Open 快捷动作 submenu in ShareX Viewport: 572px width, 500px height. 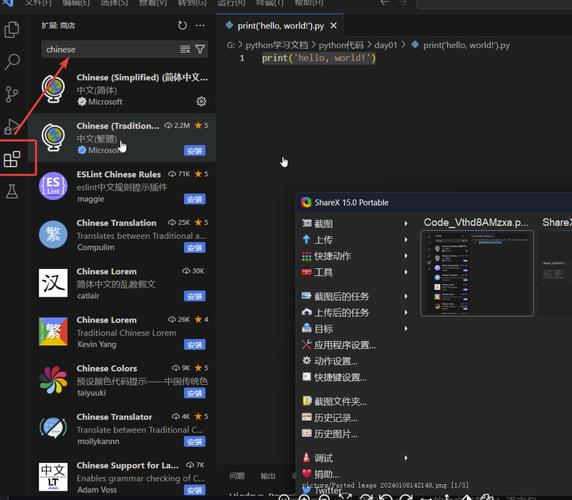(x=355, y=256)
